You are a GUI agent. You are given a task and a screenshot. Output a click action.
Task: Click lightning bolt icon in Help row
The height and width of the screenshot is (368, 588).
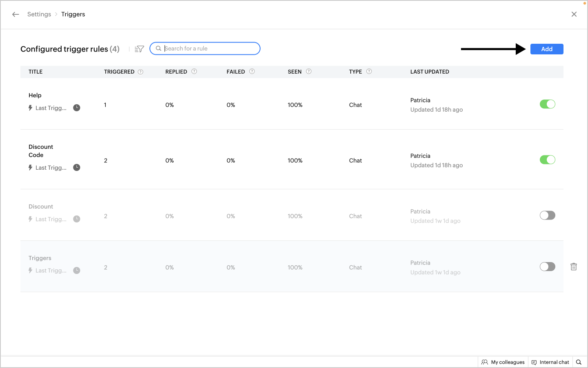[x=30, y=108]
